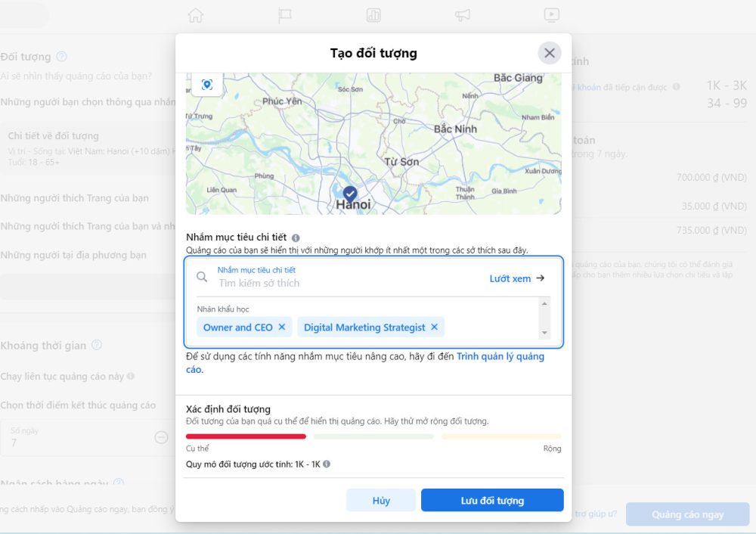The height and width of the screenshot is (534, 756).
Task: Click the Từ Sơn label on map
Action: (401, 162)
